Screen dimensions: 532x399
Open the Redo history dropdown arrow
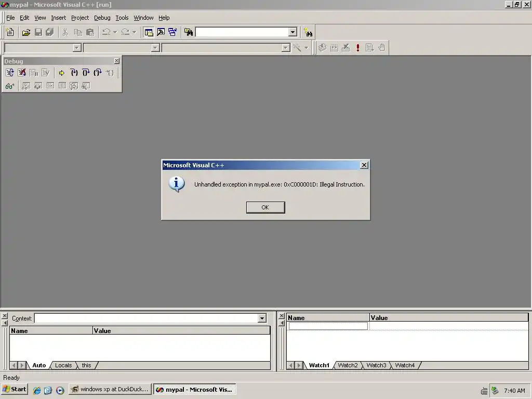point(134,32)
